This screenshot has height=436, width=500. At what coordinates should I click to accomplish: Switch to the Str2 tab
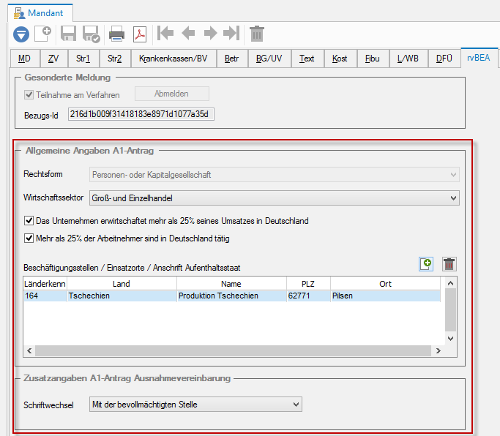click(x=115, y=59)
